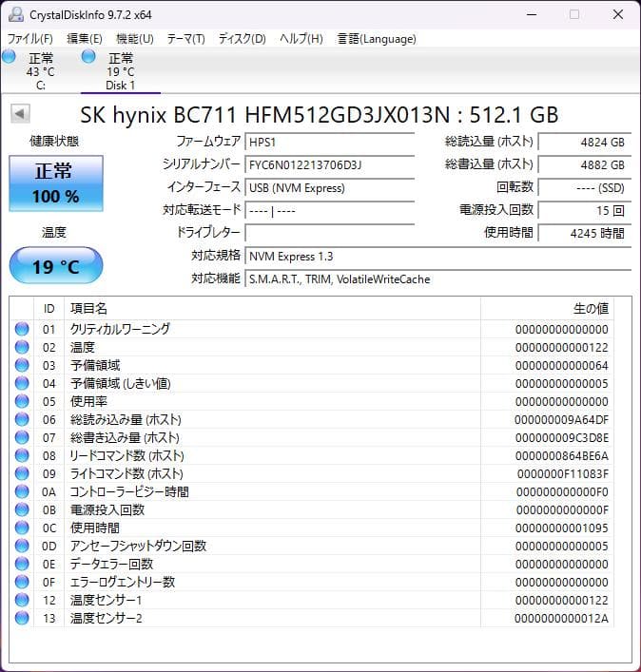This screenshot has width=641, height=672.
Task: Click status orb for Disk 1
Action: tap(88, 56)
